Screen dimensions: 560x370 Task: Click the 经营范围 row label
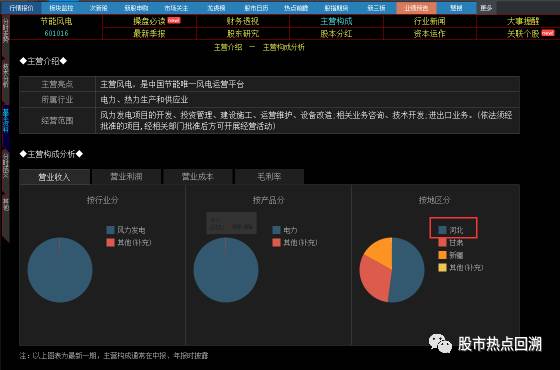pos(57,121)
